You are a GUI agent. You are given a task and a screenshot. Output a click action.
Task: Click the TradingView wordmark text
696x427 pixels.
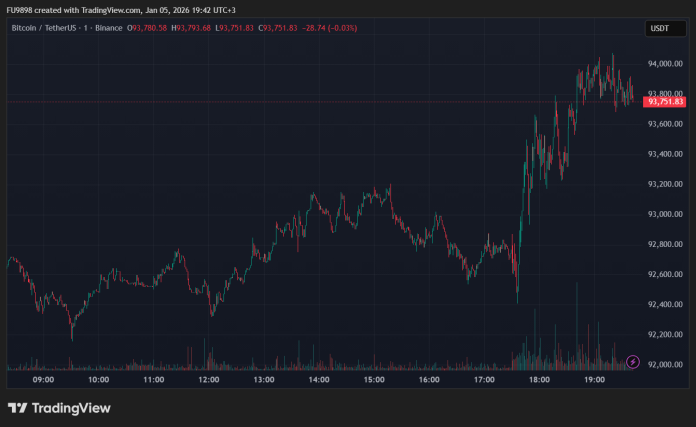coord(71,408)
